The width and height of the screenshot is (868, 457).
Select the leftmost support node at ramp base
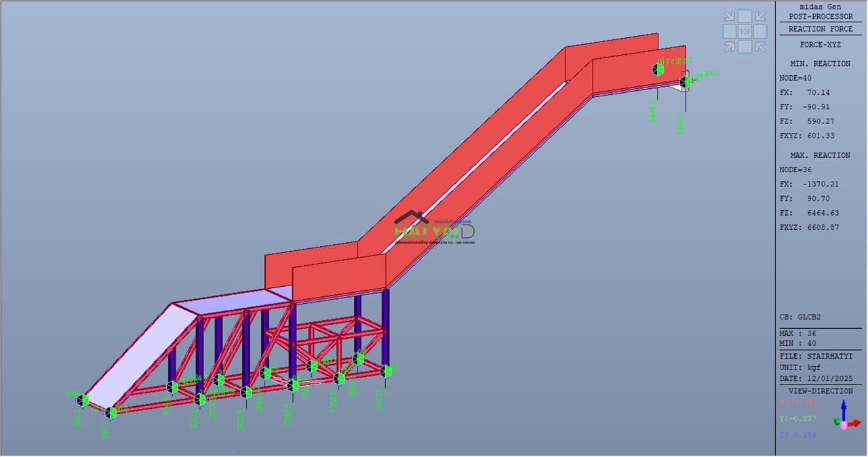pos(82,400)
